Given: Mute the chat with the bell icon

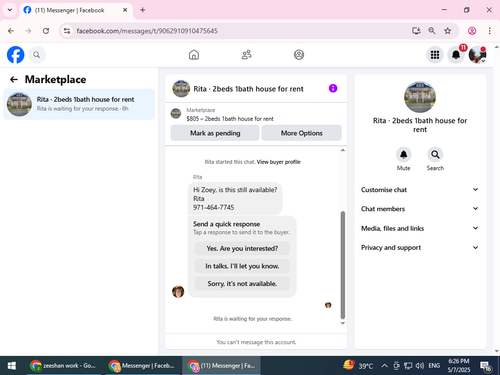Looking at the screenshot, I should (x=403, y=155).
